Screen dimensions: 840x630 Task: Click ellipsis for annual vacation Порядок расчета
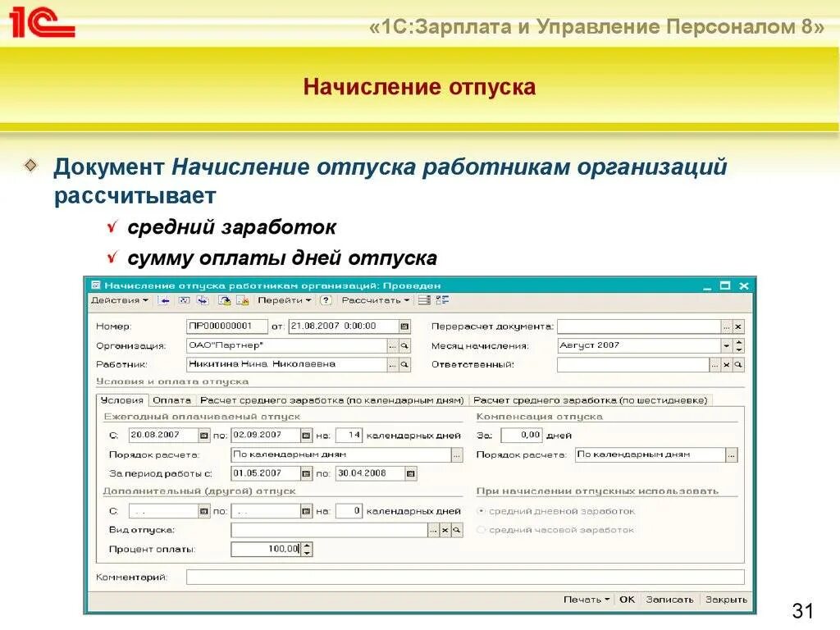point(457,454)
